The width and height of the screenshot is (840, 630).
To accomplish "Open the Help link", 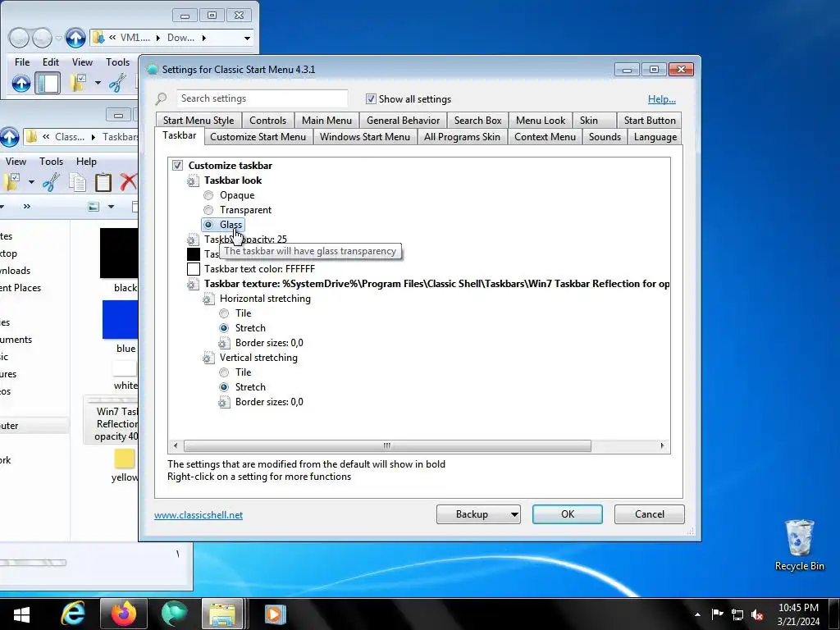I will pyautogui.click(x=662, y=99).
